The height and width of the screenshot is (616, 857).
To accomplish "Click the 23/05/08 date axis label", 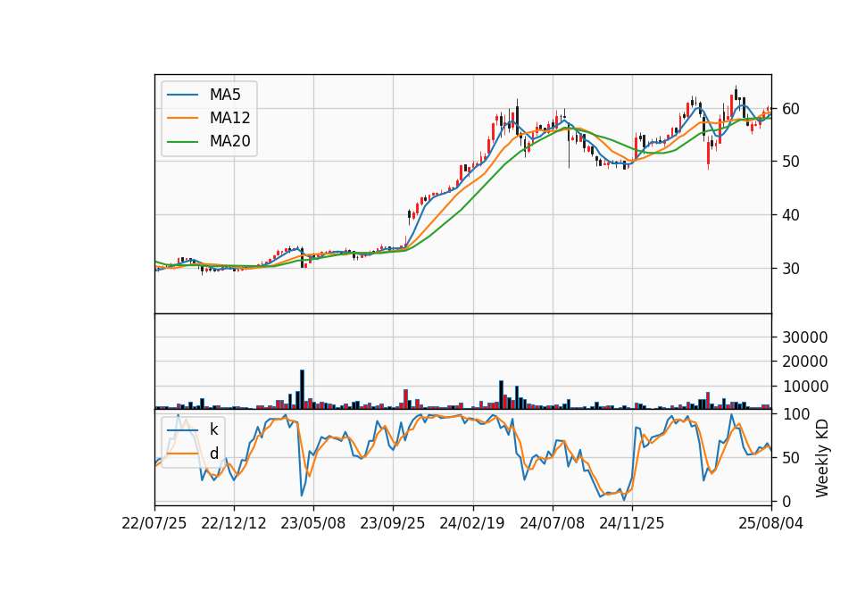I will coord(313,523).
